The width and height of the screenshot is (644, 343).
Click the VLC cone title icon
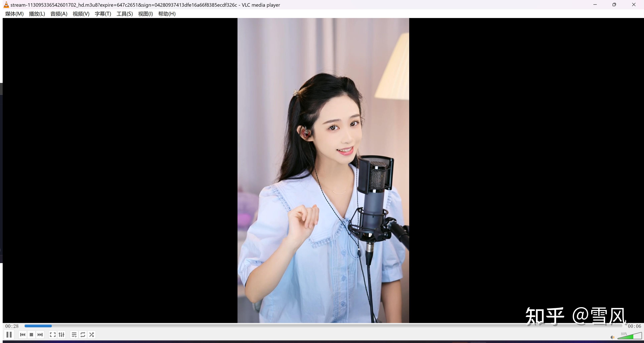[6, 5]
